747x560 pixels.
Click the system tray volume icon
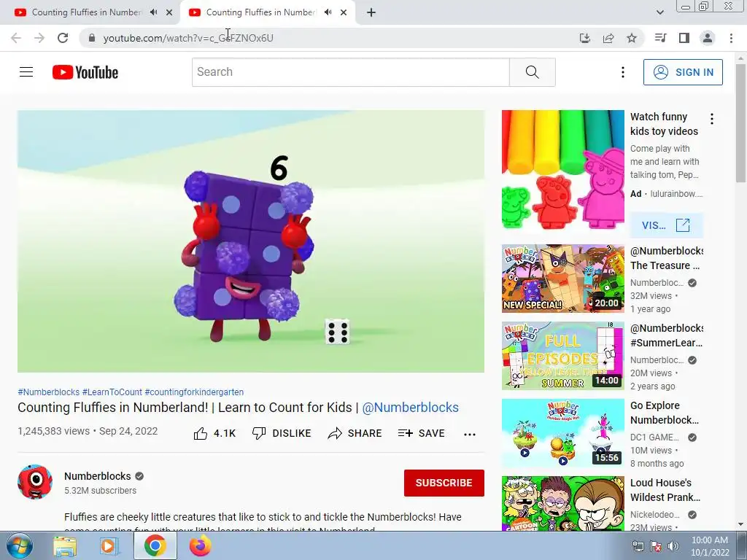click(x=673, y=546)
